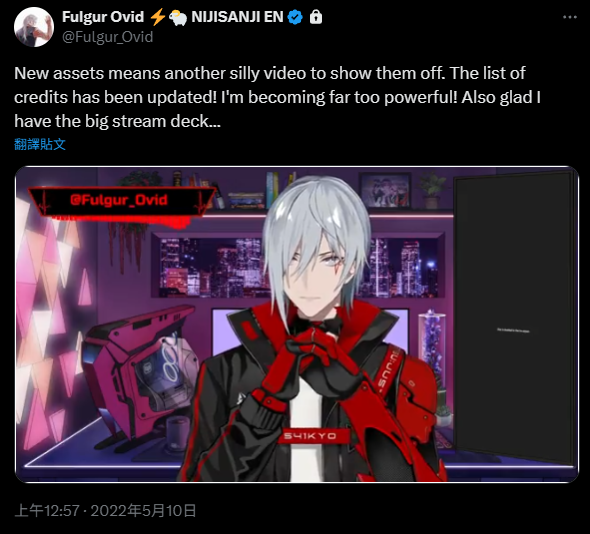Click the blue verified checkmark badge
The height and width of the screenshot is (534, 590).
(x=295, y=17)
